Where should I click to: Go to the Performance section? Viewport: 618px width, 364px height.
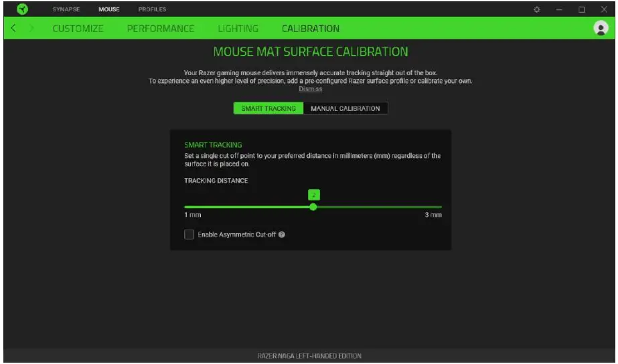(x=161, y=28)
